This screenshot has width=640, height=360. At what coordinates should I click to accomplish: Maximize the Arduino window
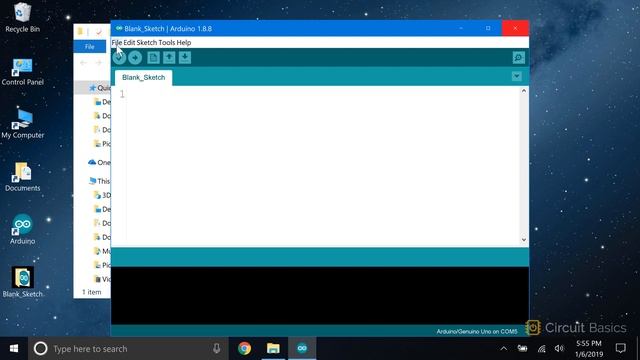tap(488, 28)
